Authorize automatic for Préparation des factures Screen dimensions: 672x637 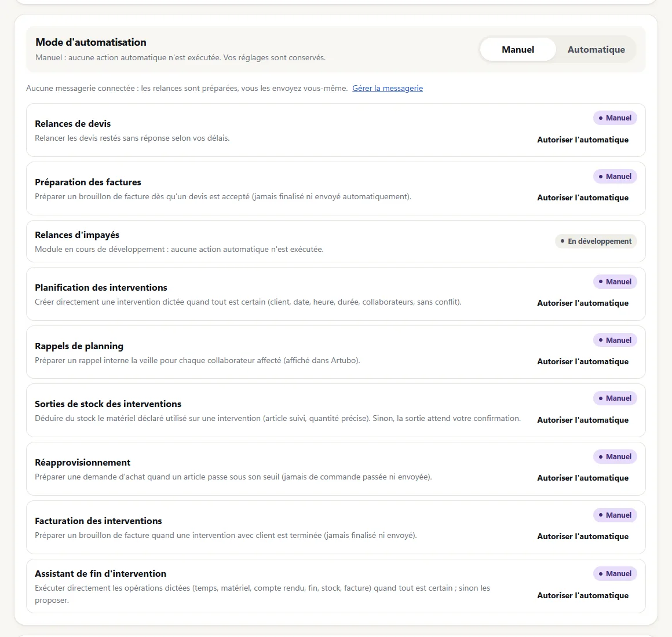pyautogui.click(x=583, y=197)
